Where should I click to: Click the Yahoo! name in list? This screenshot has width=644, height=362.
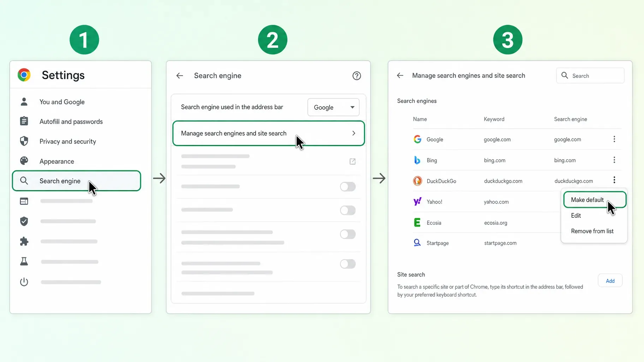434,202
